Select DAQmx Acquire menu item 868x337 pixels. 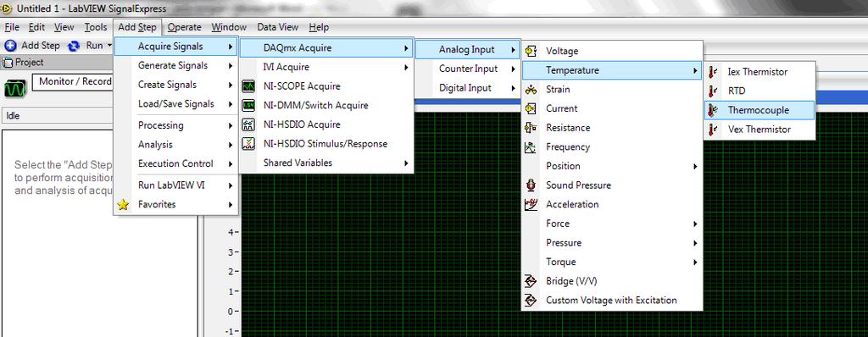[x=326, y=48]
